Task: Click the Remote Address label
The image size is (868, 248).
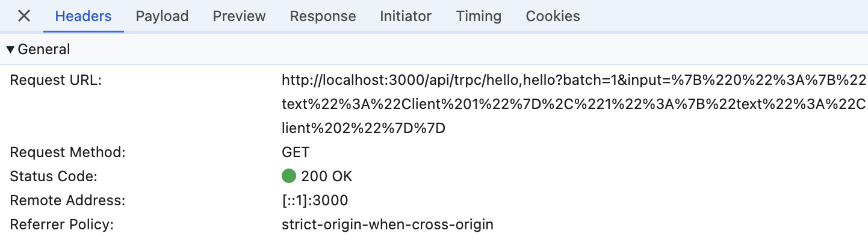Action: point(67,200)
